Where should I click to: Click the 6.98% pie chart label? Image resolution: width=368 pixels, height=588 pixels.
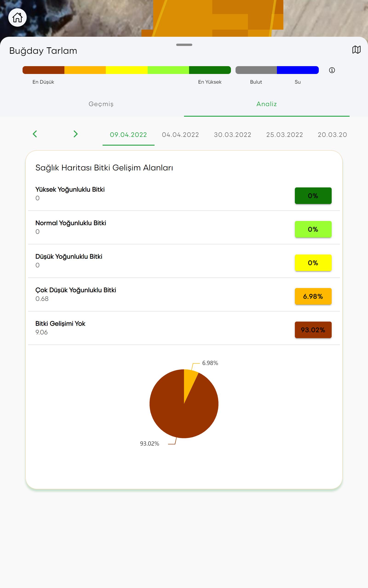[210, 363]
